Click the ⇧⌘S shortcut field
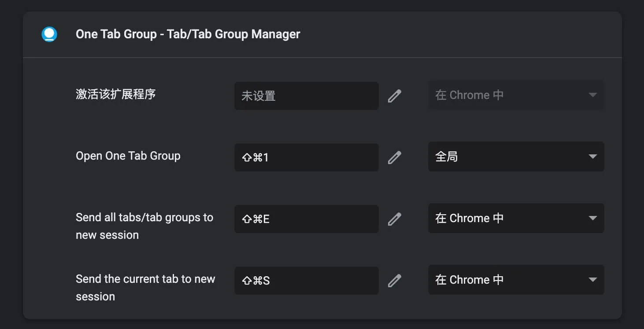644x329 pixels. pyautogui.click(x=306, y=280)
